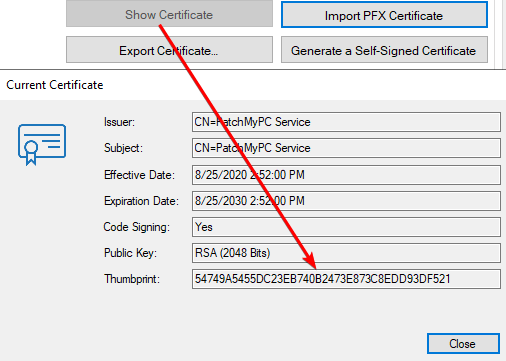Click into the Subject field
The image size is (506, 361).
click(346, 148)
